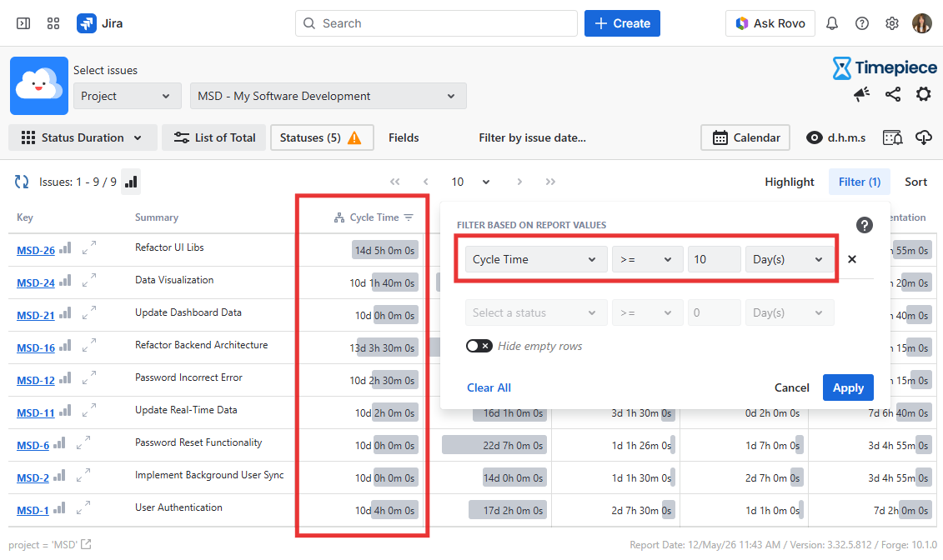
Task: Go to last page arrows
Action: 550,182
